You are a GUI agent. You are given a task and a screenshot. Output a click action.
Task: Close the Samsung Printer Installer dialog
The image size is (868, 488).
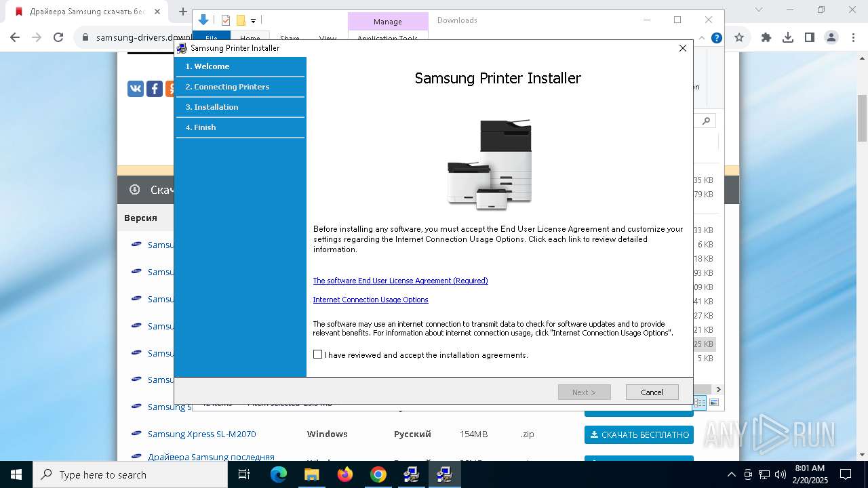tap(683, 48)
